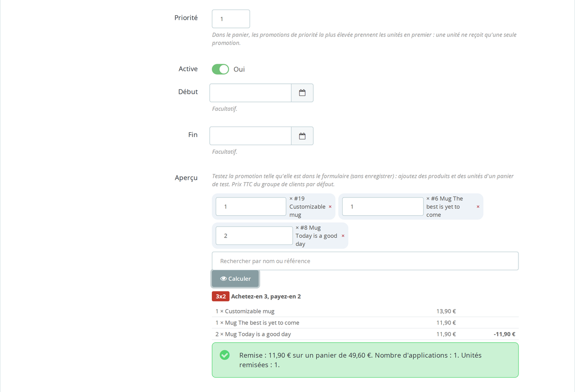575x392 pixels.
Task: Click the red 3x2 promotion badge
Action: pyautogui.click(x=220, y=296)
